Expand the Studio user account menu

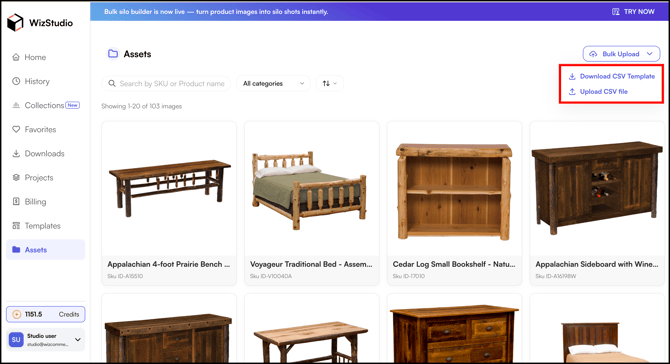coord(45,340)
